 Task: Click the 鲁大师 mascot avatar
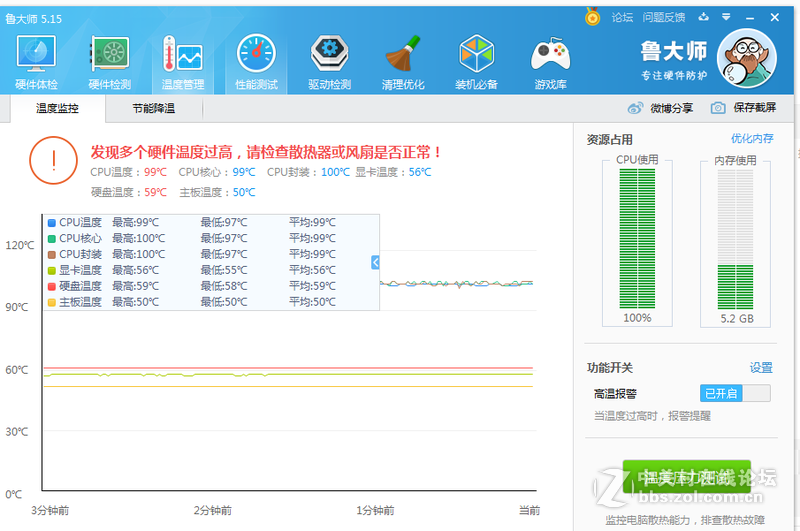click(x=746, y=59)
